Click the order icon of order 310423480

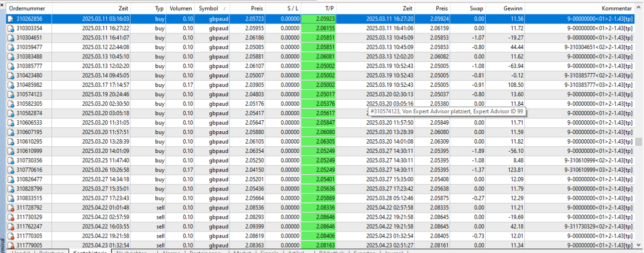coord(10,75)
